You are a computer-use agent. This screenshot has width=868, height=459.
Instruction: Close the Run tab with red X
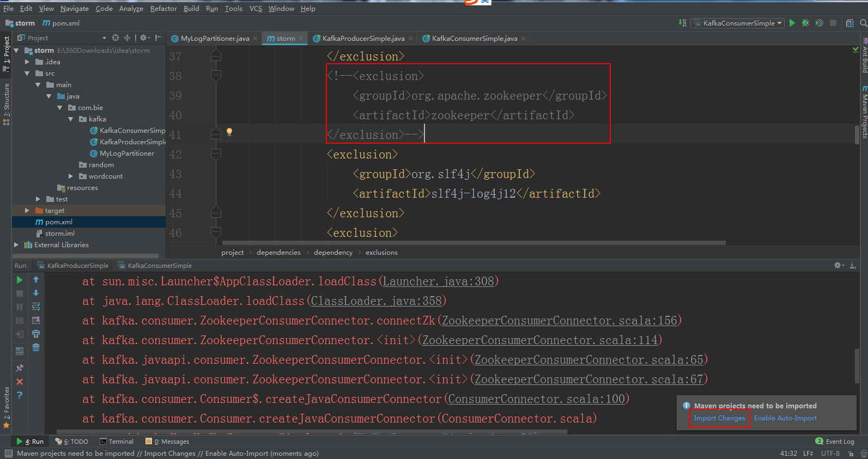20,382
